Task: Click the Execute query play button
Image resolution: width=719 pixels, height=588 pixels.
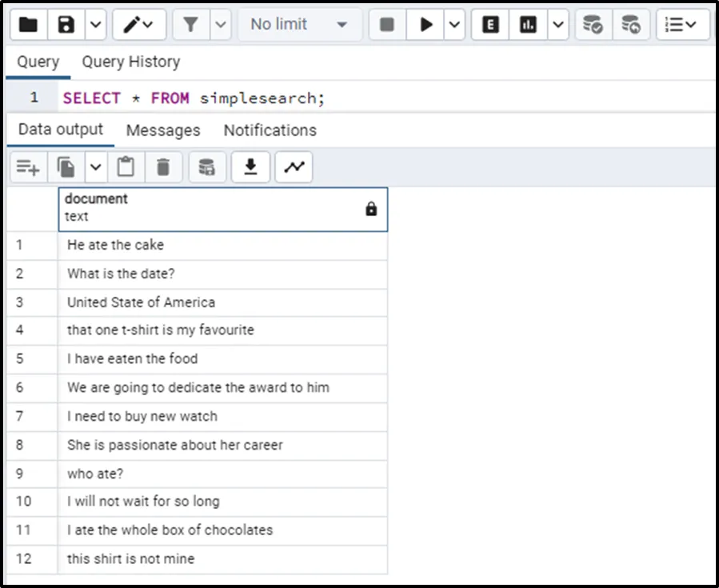Action: click(x=426, y=25)
